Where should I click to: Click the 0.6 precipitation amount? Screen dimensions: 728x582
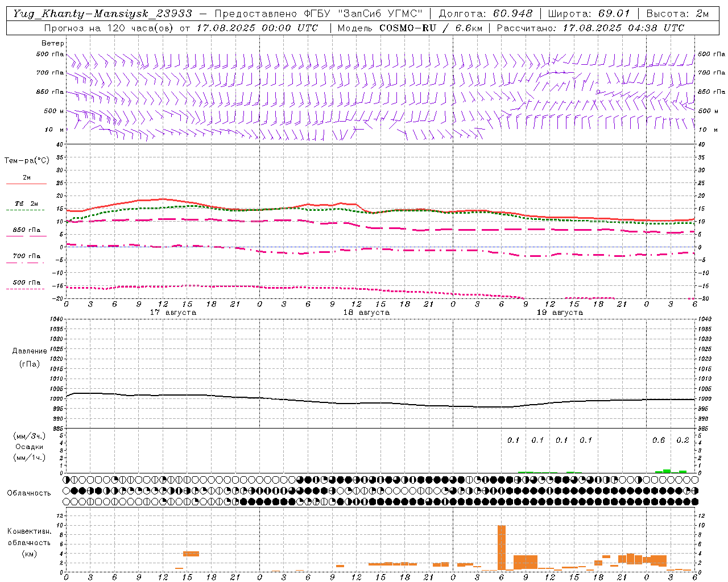click(x=659, y=440)
